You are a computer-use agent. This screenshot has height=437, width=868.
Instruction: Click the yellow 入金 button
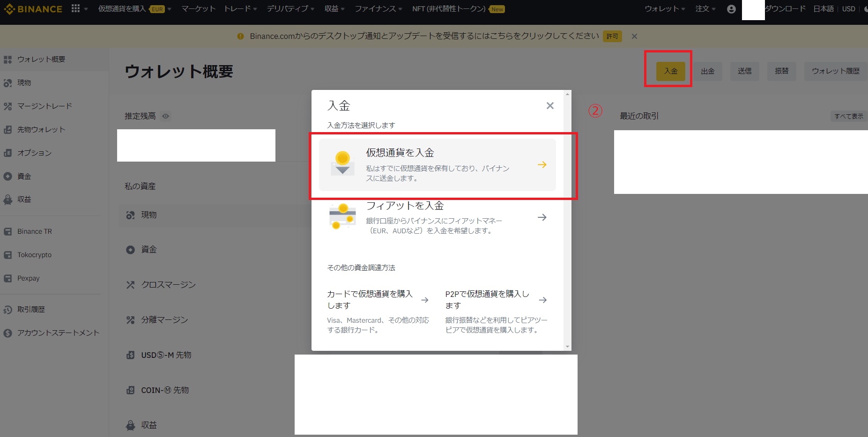pyautogui.click(x=671, y=71)
